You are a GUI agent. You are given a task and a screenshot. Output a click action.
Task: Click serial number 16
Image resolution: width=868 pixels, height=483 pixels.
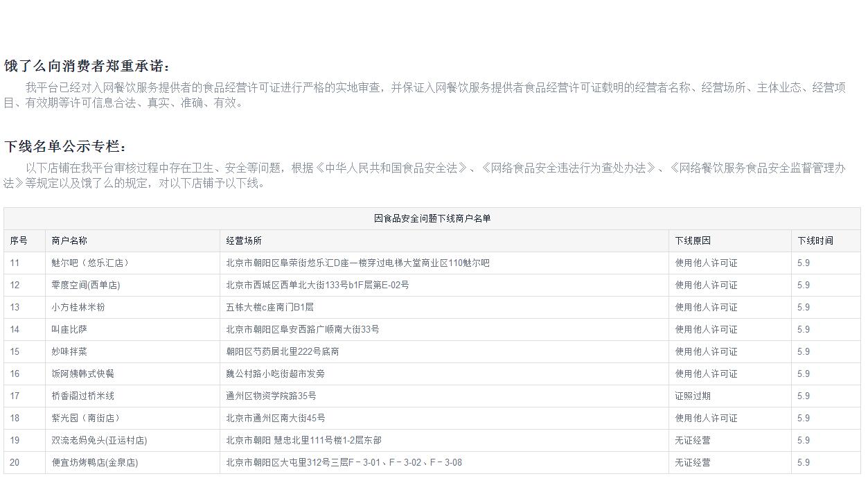click(15, 374)
